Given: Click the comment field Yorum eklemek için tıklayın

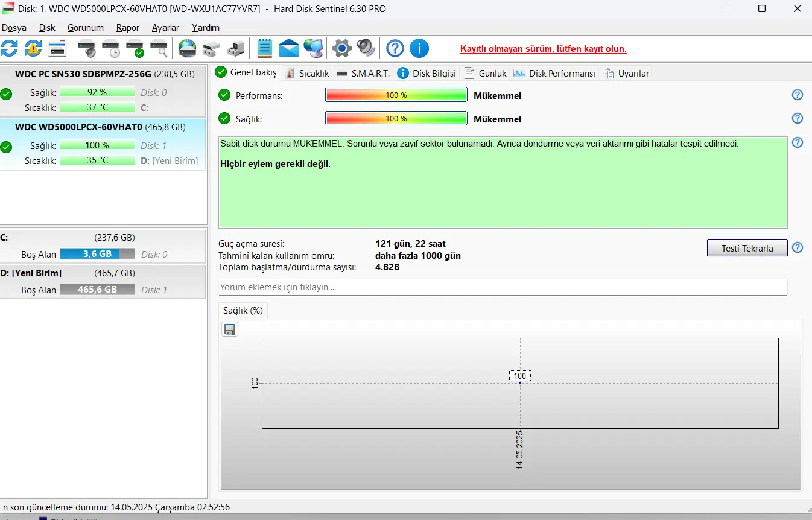Looking at the screenshot, I should tap(503, 287).
